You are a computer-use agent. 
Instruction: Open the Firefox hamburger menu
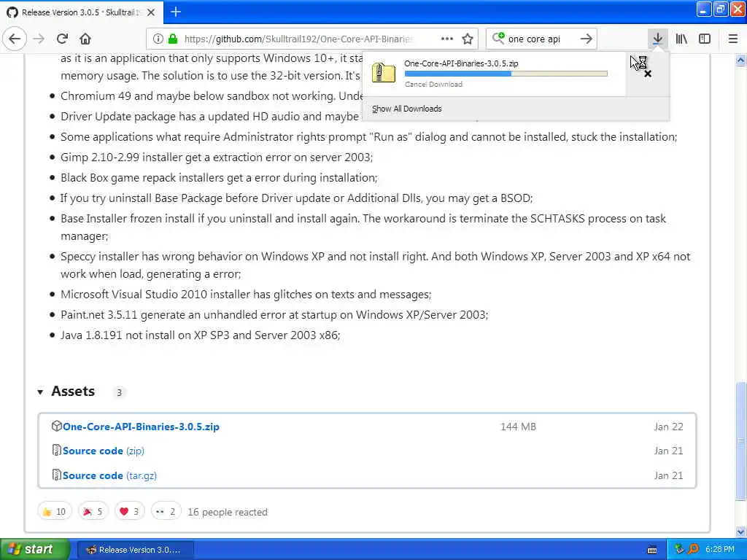(733, 39)
